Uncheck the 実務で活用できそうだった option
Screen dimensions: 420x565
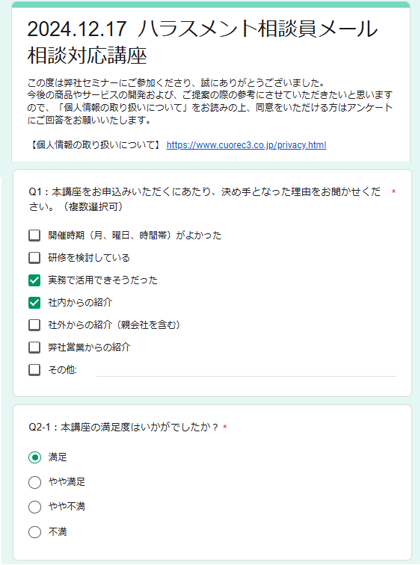click(x=35, y=280)
